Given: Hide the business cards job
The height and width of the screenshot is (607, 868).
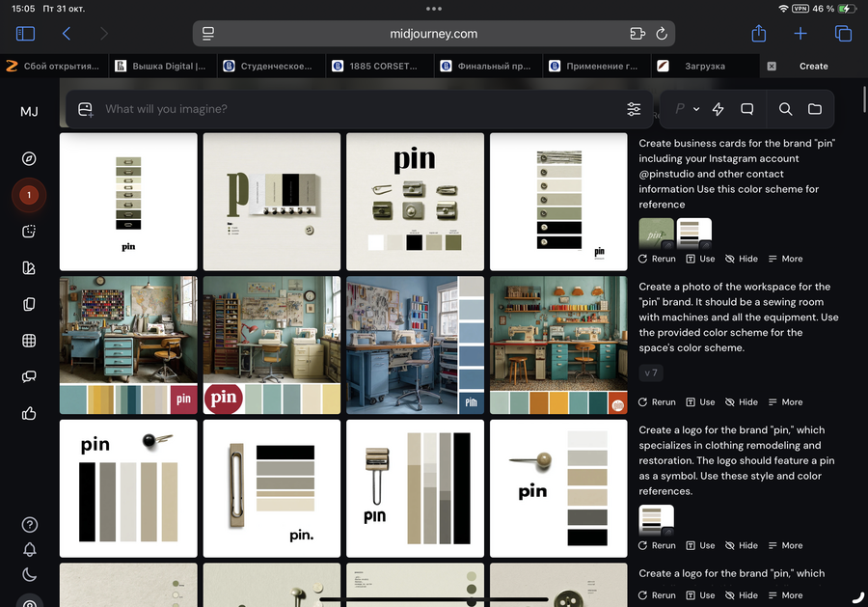Looking at the screenshot, I should pos(742,259).
